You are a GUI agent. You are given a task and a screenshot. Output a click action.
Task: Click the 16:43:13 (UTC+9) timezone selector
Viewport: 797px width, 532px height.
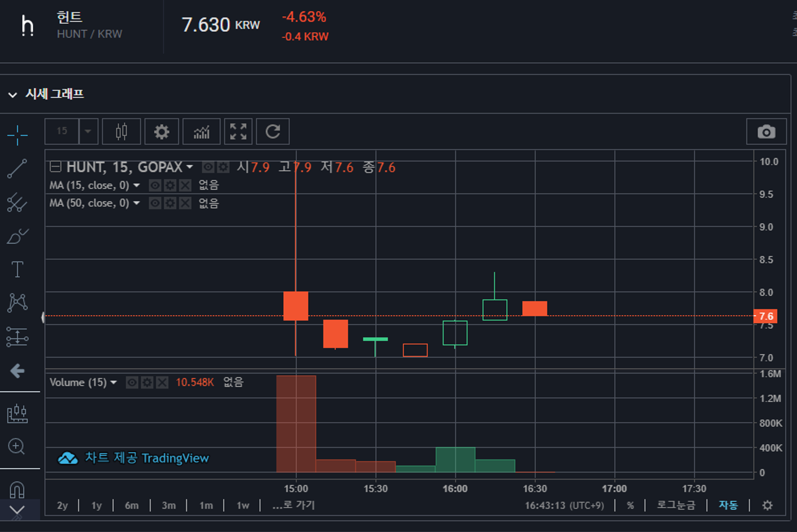pyautogui.click(x=564, y=505)
